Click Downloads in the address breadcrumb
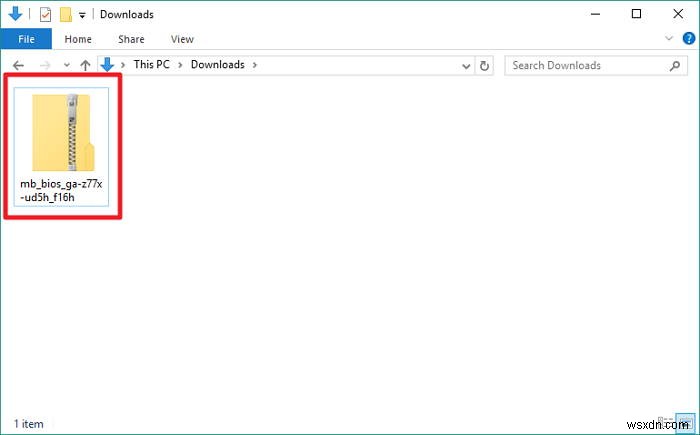700x435 pixels. [217, 65]
